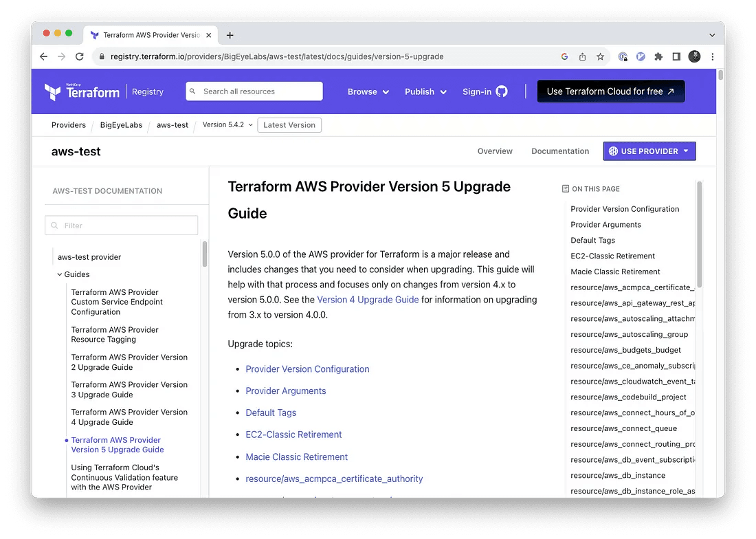Focus the Search all resources field

click(x=254, y=91)
